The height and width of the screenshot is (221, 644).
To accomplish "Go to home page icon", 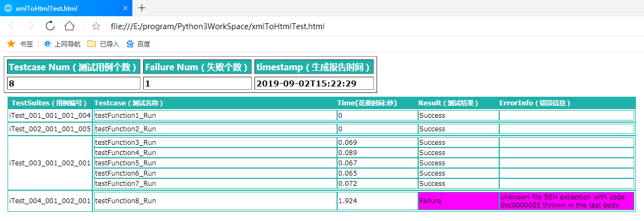I will pyautogui.click(x=69, y=26).
